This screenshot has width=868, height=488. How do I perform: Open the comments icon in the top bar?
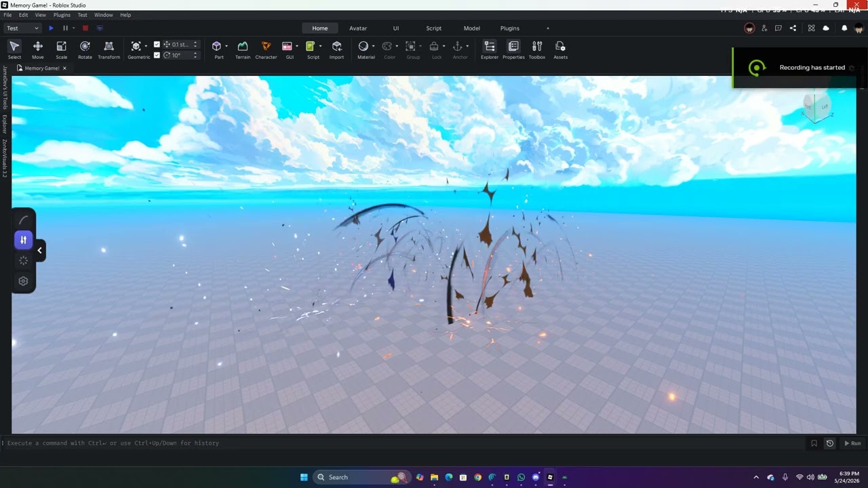pos(778,28)
